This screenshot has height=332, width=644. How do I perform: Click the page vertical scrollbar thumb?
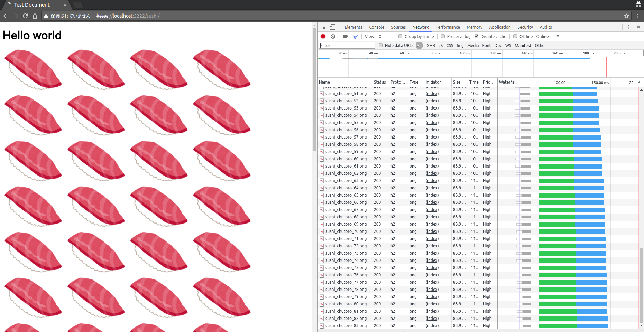pyautogui.click(x=314, y=89)
